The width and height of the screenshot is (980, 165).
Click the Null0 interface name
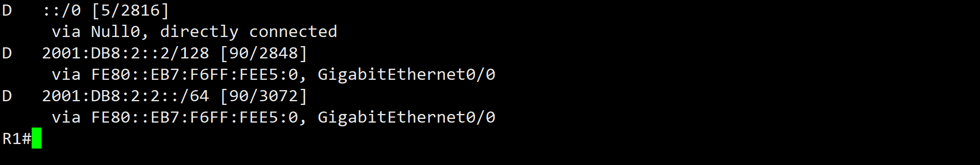click(x=116, y=32)
